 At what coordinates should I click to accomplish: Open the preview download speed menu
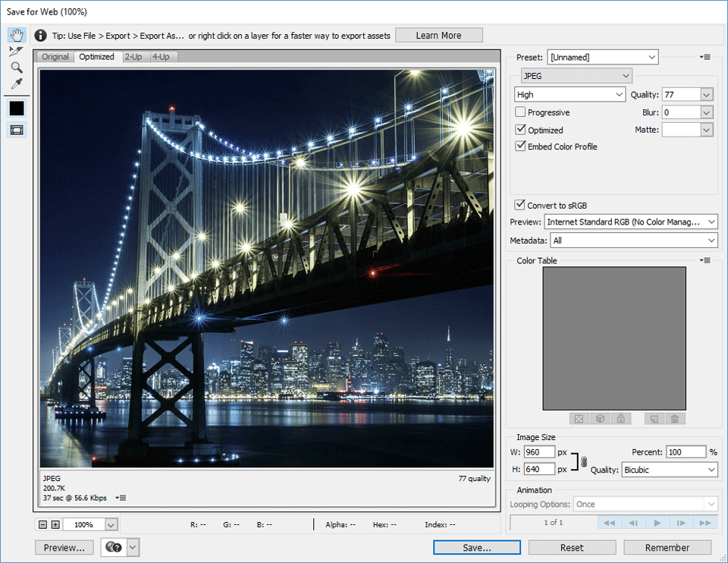pos(121,498)
